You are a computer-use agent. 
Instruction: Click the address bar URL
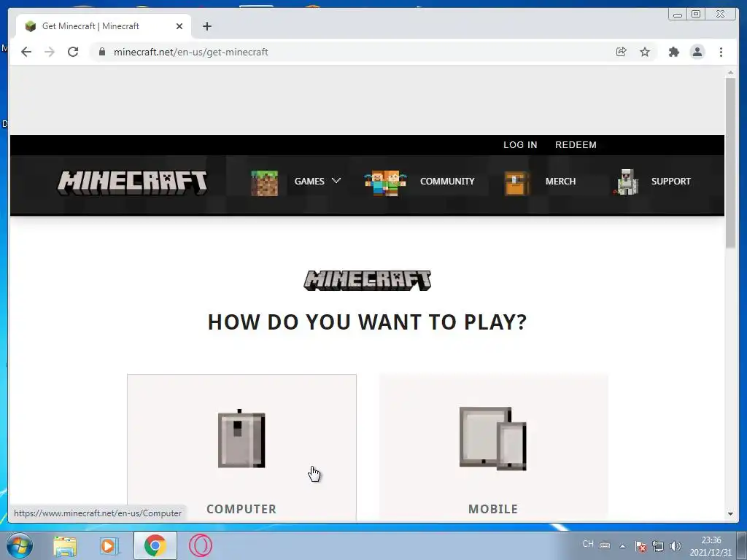click(190, 52)
